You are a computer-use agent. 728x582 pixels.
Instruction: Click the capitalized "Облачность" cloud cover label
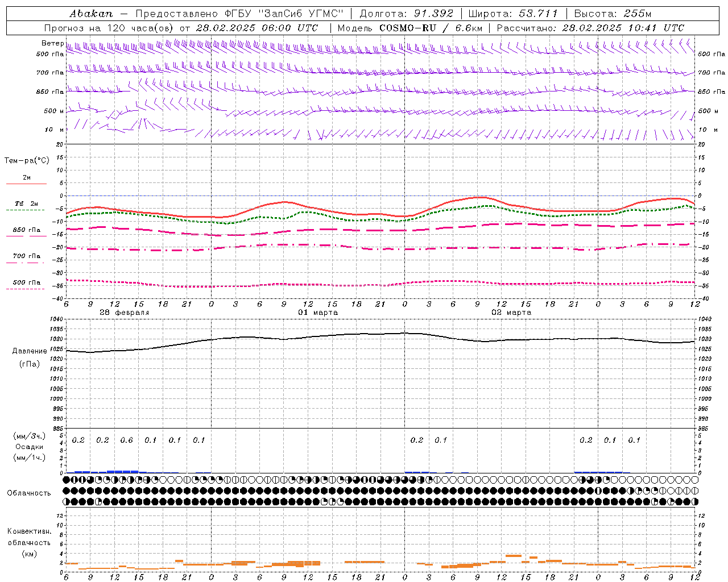tap(29, 493)
